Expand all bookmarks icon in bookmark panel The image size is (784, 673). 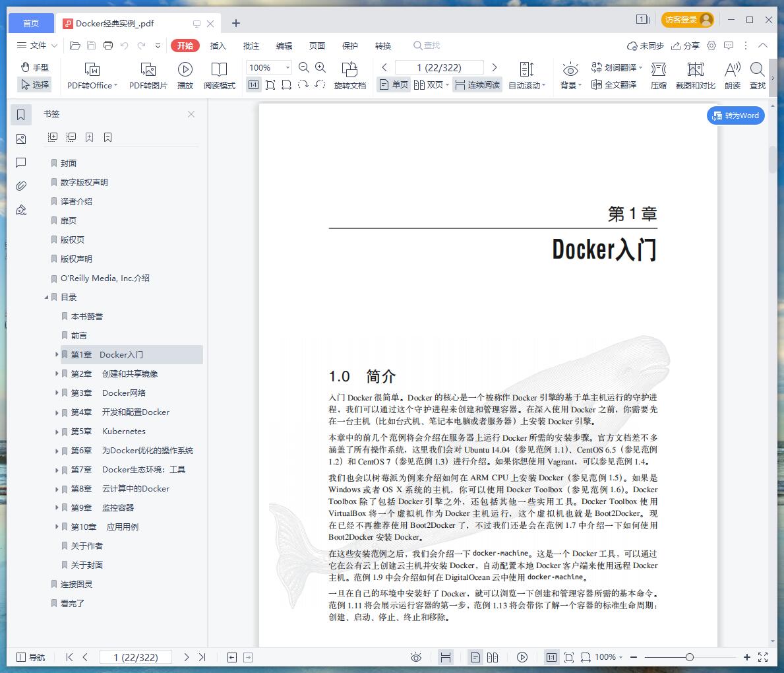pos(53,137)
